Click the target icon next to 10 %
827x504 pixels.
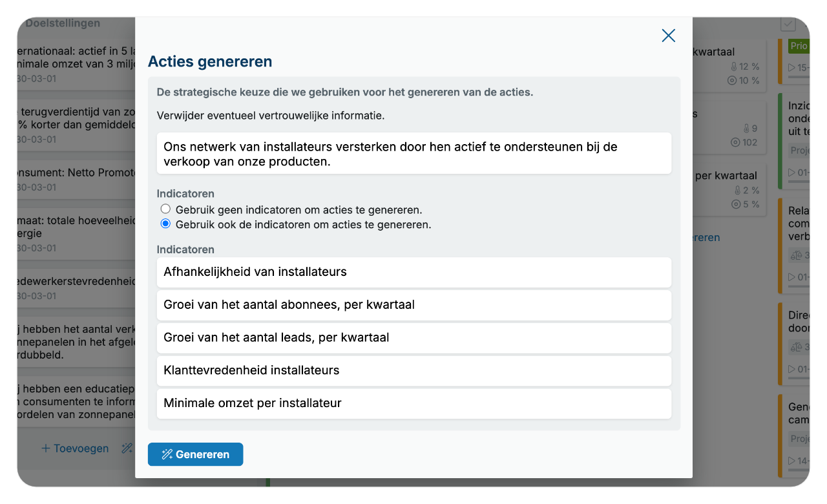(732, 81)
